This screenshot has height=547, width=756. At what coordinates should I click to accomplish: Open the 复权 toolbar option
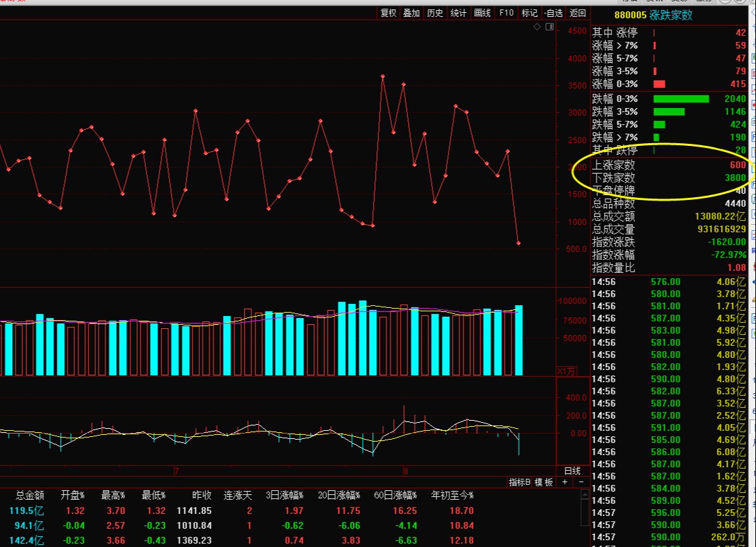pyautogui.click(x=388, y=13)
